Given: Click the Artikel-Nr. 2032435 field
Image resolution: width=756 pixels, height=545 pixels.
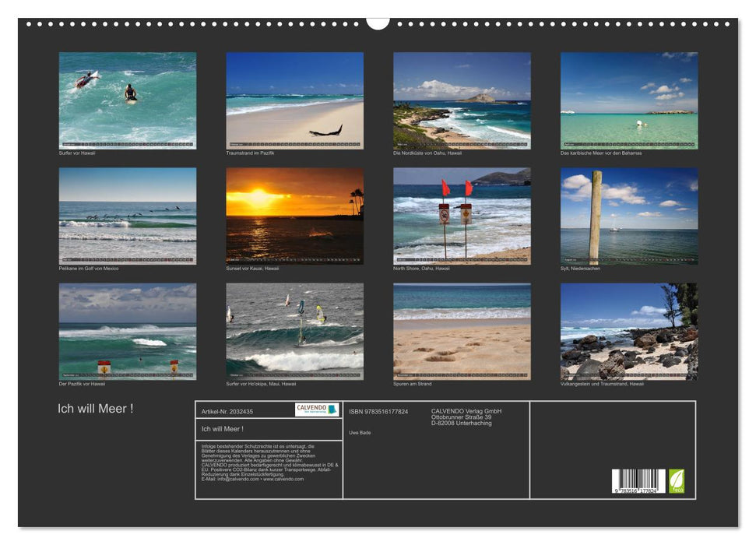Looking at the screenshot, I should pos(227,411).
